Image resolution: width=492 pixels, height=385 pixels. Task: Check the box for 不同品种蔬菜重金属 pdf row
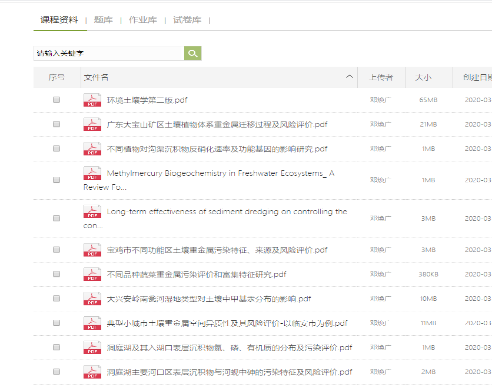[56, 274]
